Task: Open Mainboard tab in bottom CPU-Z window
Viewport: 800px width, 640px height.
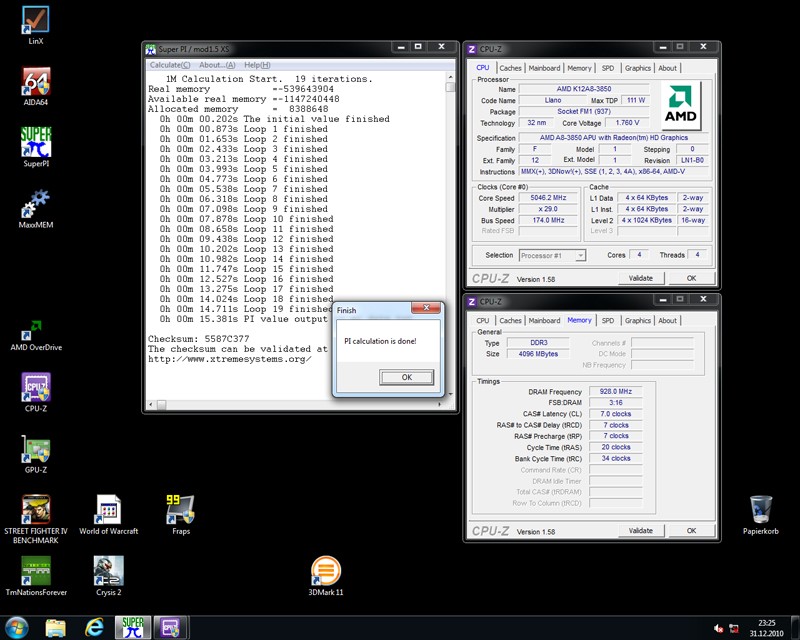Action: pyautogui.click(x=544, y=321)
